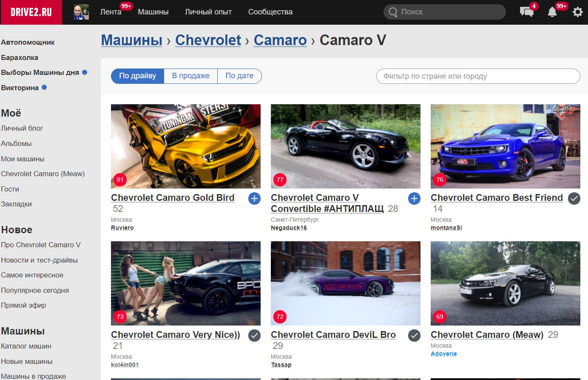Open Каталог машин sidebar link
This screenshot has height=380, width=588.
(26, 346)
